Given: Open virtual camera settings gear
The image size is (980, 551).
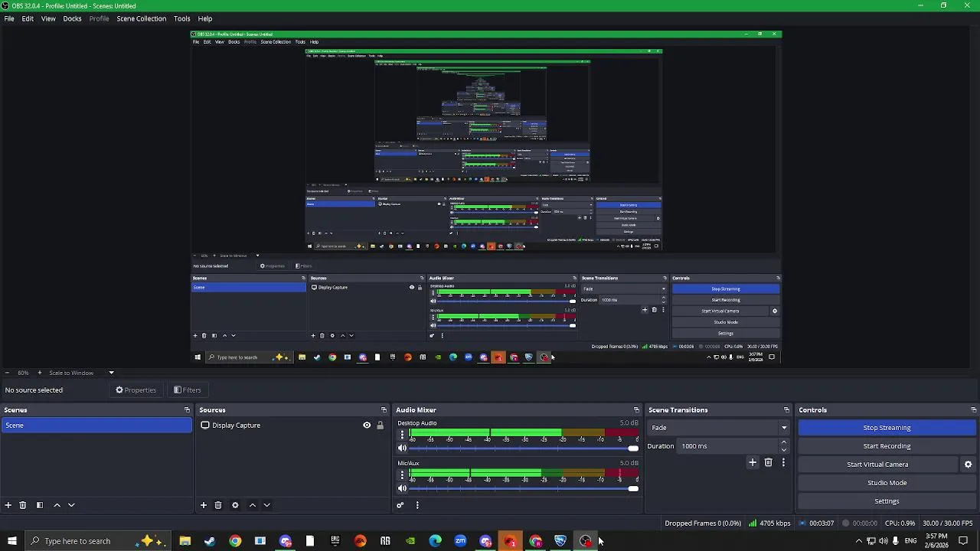Looking at the screenshot, I should tap(968, 465).
